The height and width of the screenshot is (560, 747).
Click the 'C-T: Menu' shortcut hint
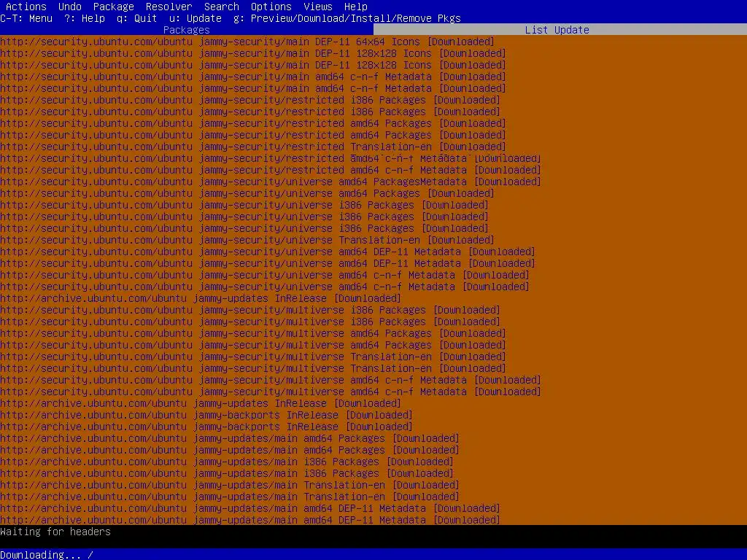(26, 18)
